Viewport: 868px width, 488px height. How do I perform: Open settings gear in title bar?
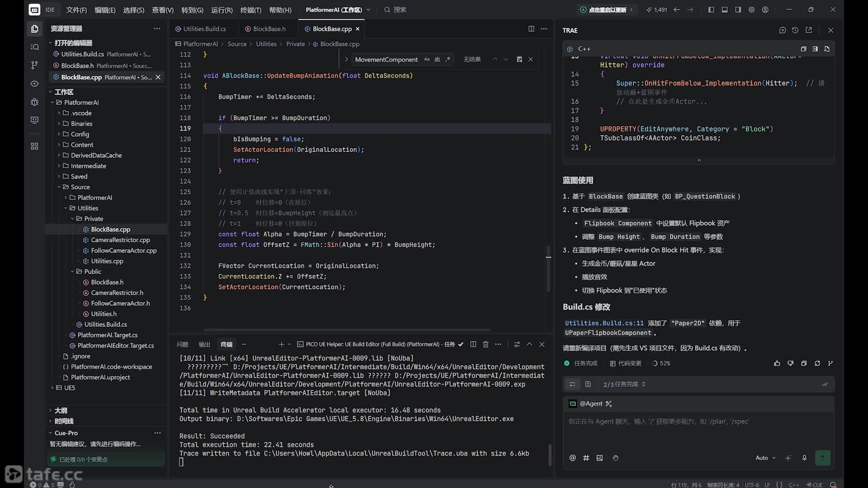pyautogui.click(x=751, y=9)
